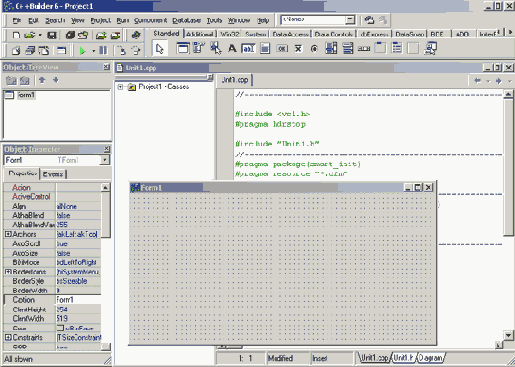Image resolution: width=515 pixels, height=367 pixels.
Task: Switch to the Diagram editor tab
Action: click(430, 358)
